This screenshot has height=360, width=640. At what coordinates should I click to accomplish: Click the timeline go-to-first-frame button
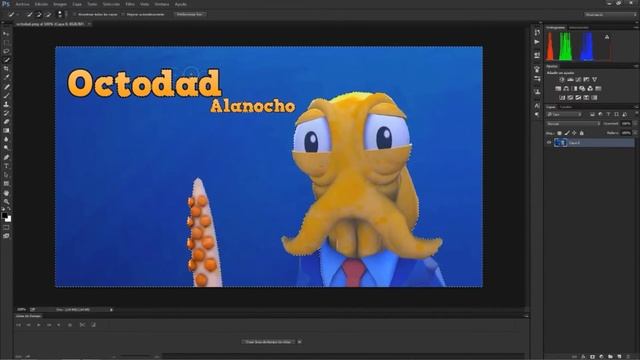(18, 325)
